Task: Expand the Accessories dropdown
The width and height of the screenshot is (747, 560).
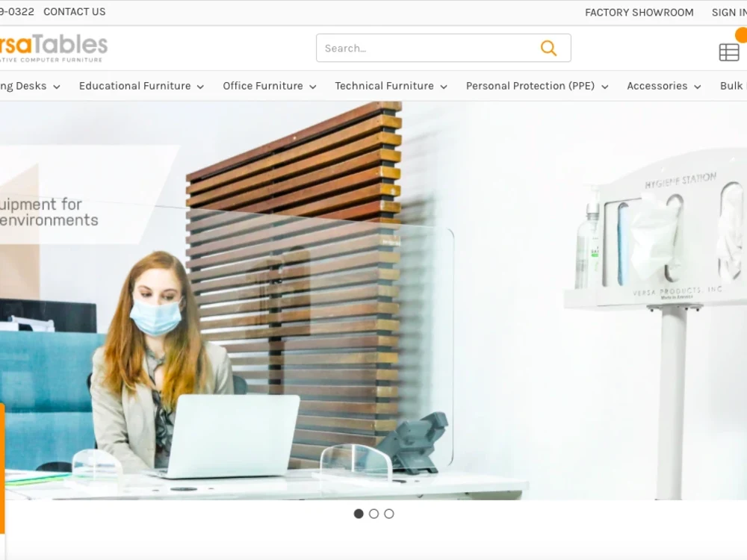Action: [x=657, y=86]
